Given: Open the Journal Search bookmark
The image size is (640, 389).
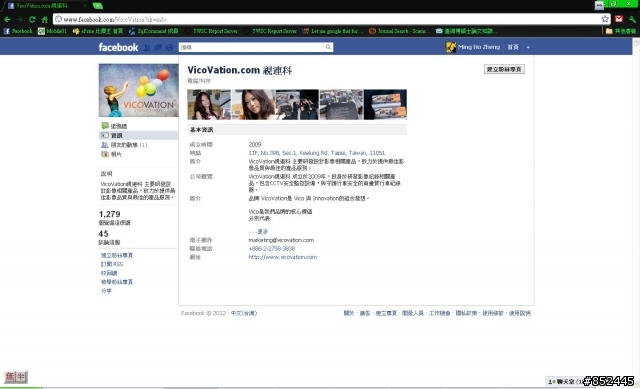Looking at the screenshot, I should coord(400,31).
